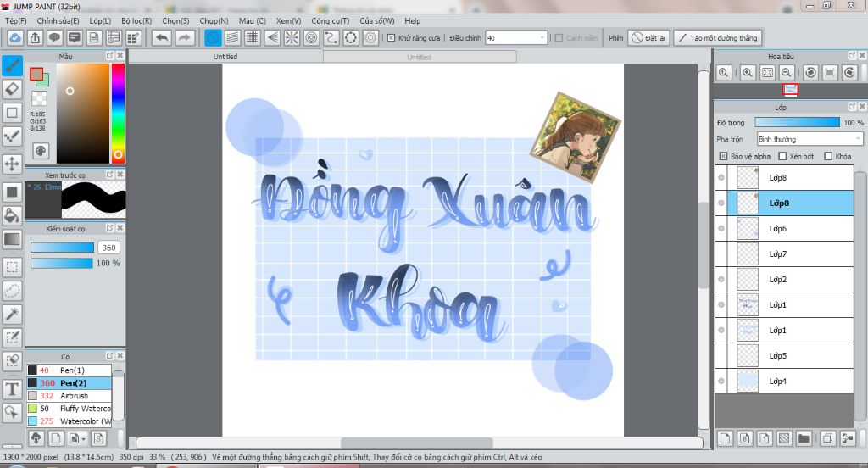Enable the Xén bớt checkbox
Viewport: 868px width, 468px height.
coord(782,156)
